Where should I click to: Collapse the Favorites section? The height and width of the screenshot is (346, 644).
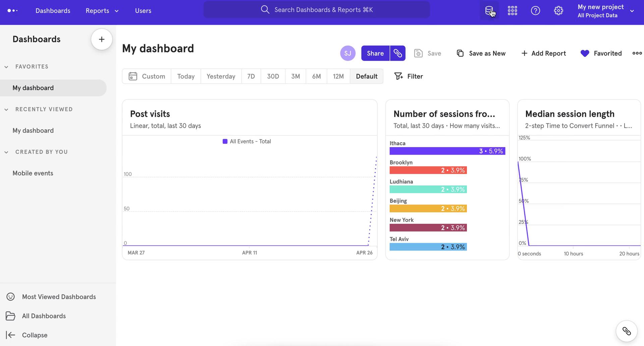coord(6,66)
